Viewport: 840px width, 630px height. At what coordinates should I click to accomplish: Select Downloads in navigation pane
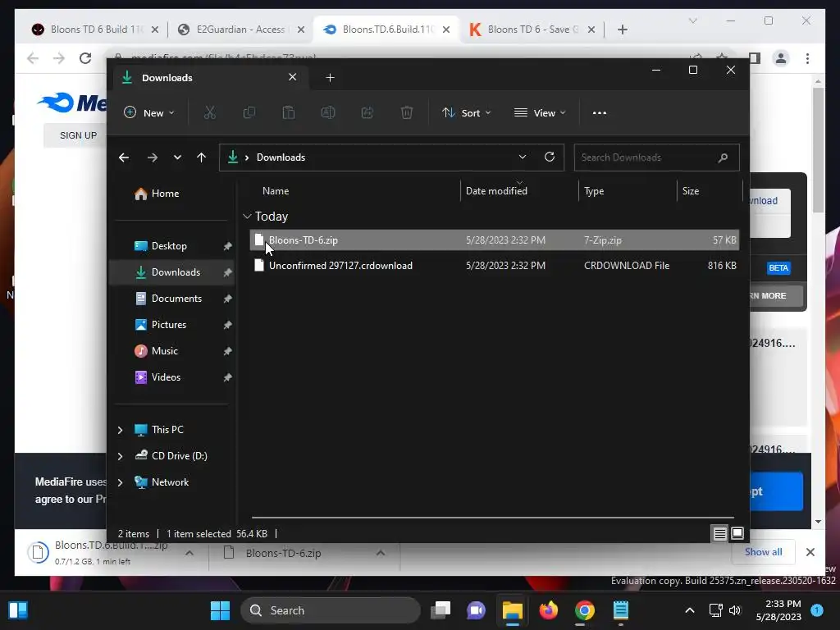click(171, 272)
